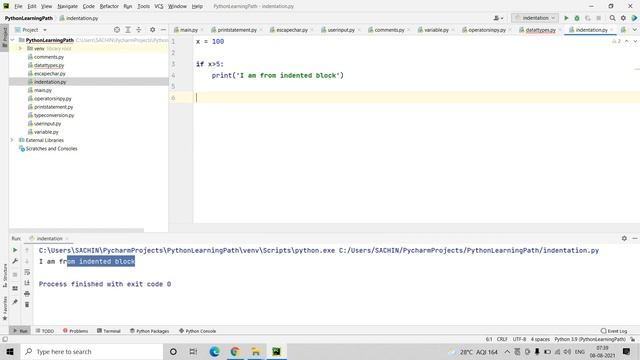Image resolution: width=640 pixels, height=360 pixels.
Task: Print the Run console output
Action: pos(27,293)
